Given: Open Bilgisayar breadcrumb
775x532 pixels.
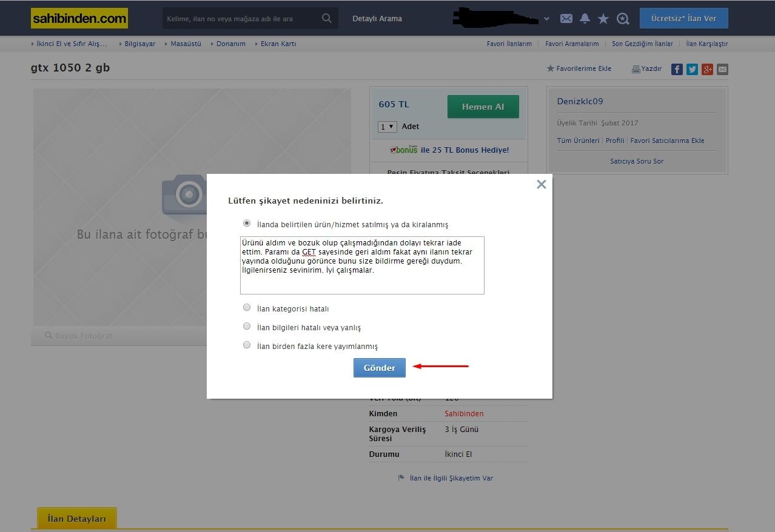Looking at the screenshot, I should (x=139, y=44).
